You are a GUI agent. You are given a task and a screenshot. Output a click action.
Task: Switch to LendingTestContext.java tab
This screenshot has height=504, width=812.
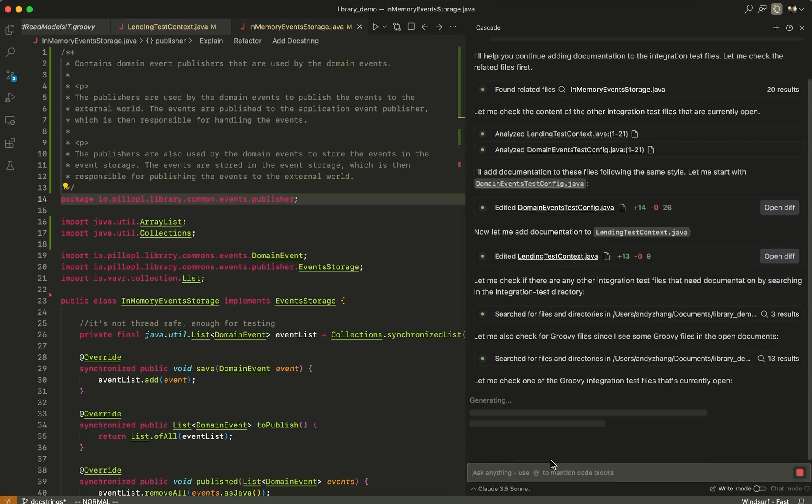[167, 27]
